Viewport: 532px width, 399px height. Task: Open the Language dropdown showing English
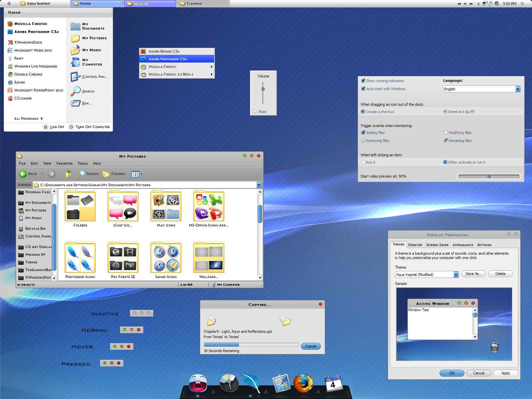pos(481,89)
